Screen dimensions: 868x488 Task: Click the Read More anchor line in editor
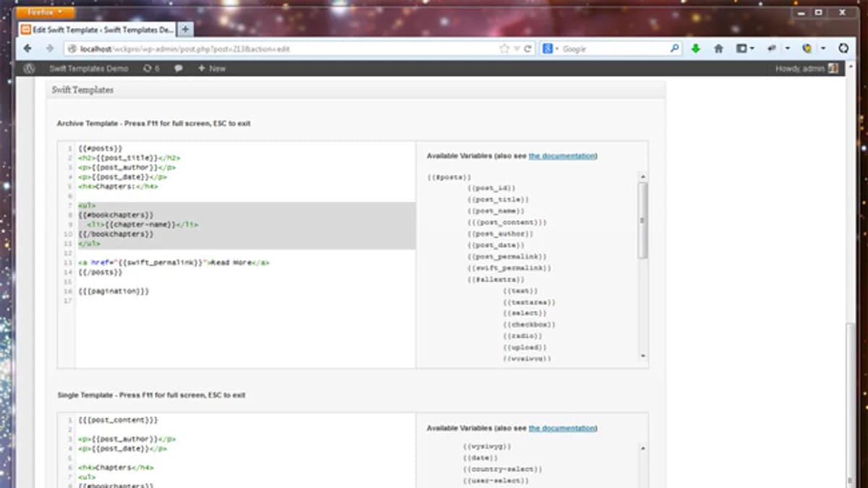(174, 262)
